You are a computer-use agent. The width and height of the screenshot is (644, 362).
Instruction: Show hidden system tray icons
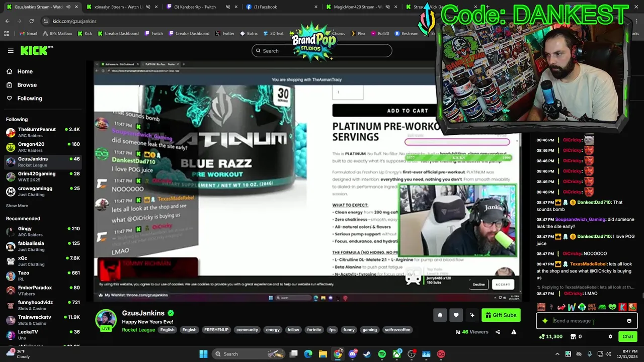tap(558, 354)
